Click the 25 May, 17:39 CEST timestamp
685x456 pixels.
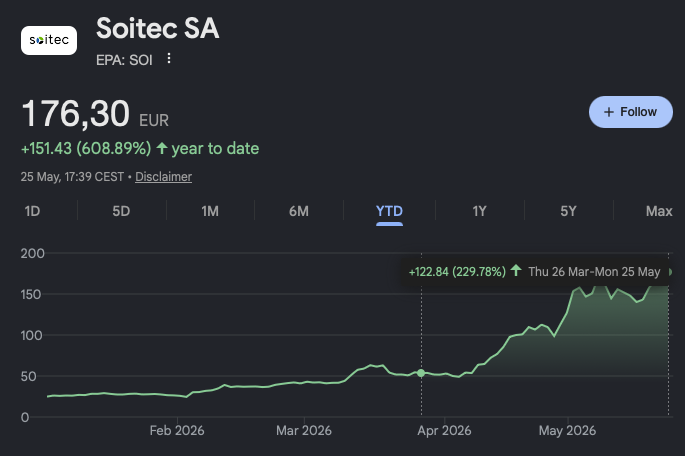tap(72, 176)
